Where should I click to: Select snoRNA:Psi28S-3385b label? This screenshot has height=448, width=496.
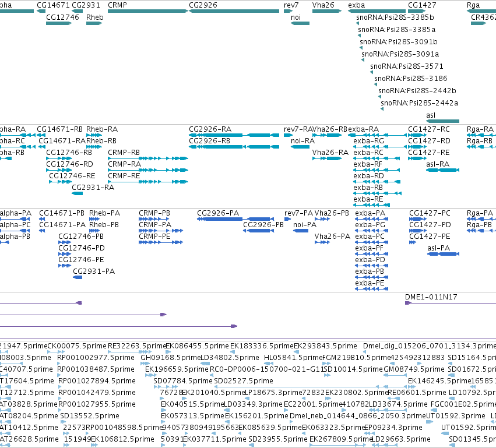tap(395, 17)
